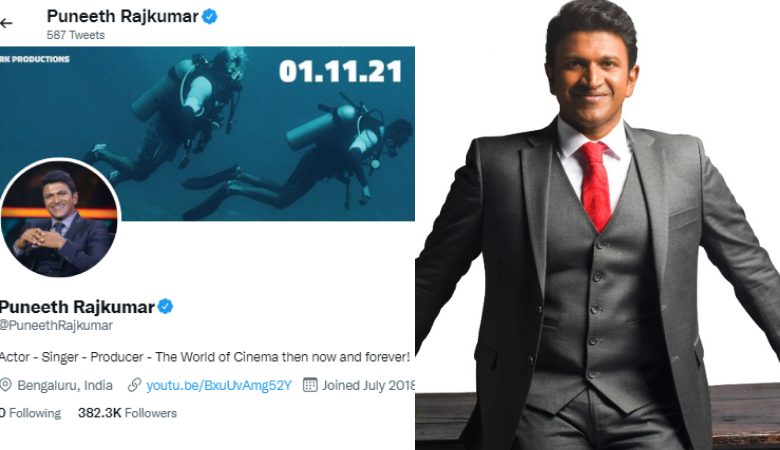Image resolution: width=780 pixels, height=450 pixels.
Task: Click the verified badge next to the profile name
Action: click(166, 307)
